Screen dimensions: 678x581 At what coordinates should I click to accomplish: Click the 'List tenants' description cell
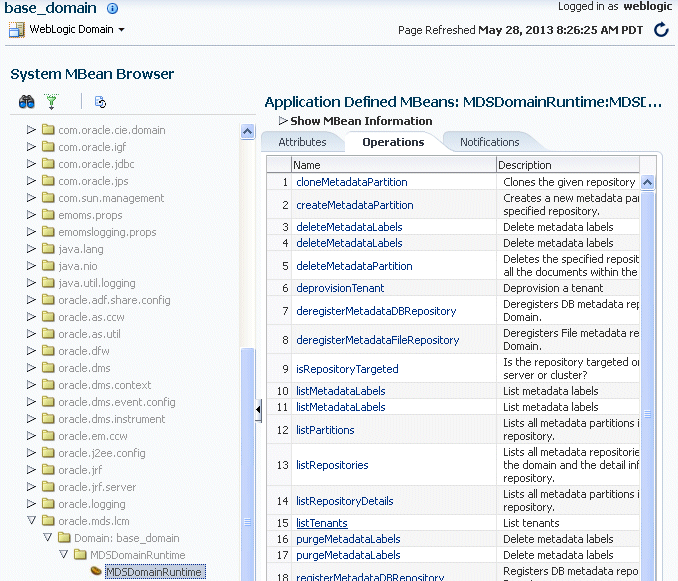pyautogui.click(x=568, y=523)
